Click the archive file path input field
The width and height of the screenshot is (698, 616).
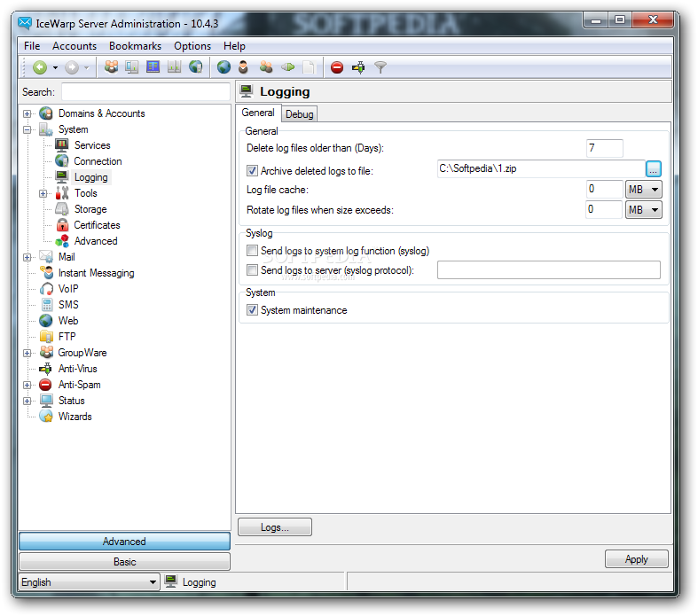(x=541, y=169)
